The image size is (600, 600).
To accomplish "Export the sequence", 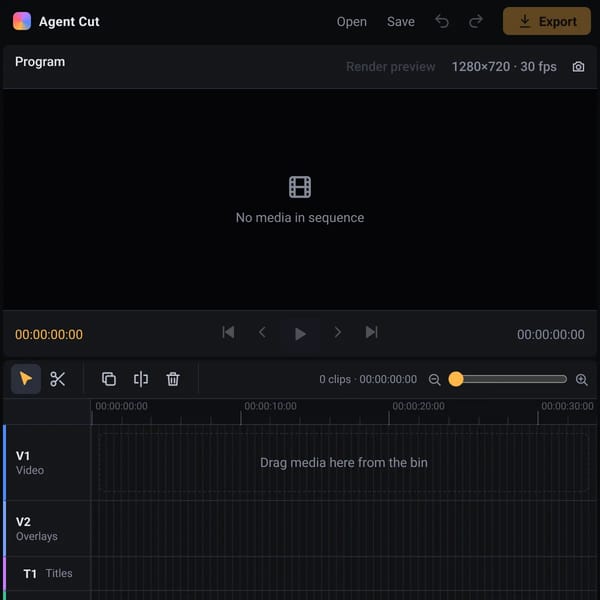I will point(546,21).
